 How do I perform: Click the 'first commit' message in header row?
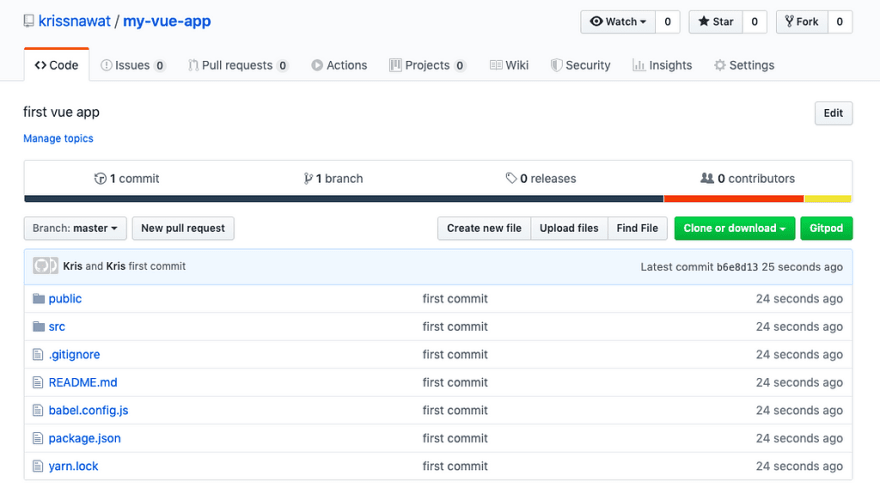[x=157, y=266]
